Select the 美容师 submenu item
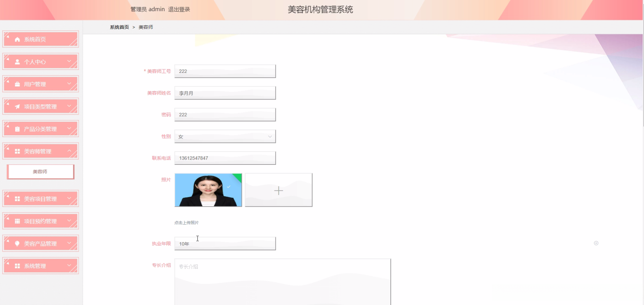The image size is (644, 305). 41,172
